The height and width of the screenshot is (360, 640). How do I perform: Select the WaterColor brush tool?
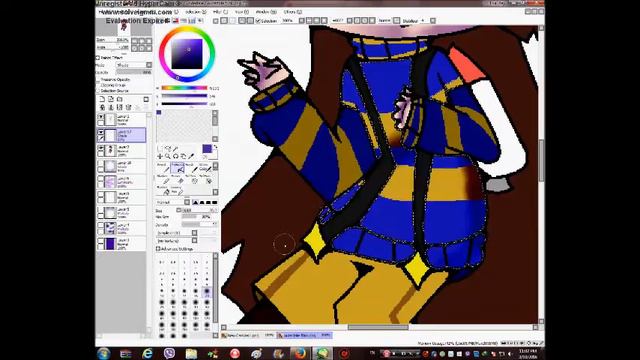[x=205, y=167]
